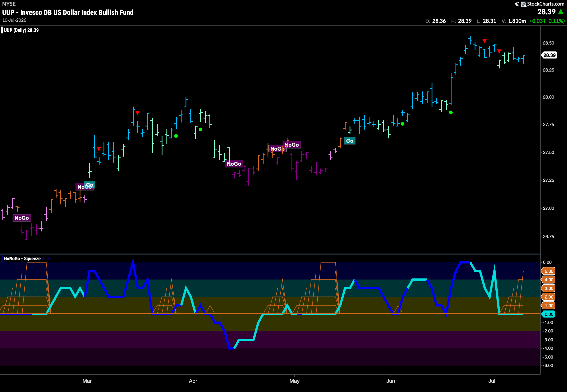Click the 10-Jul-2026 date text
The height and width of the screenshot is (392, 567).
click(14, 20)
